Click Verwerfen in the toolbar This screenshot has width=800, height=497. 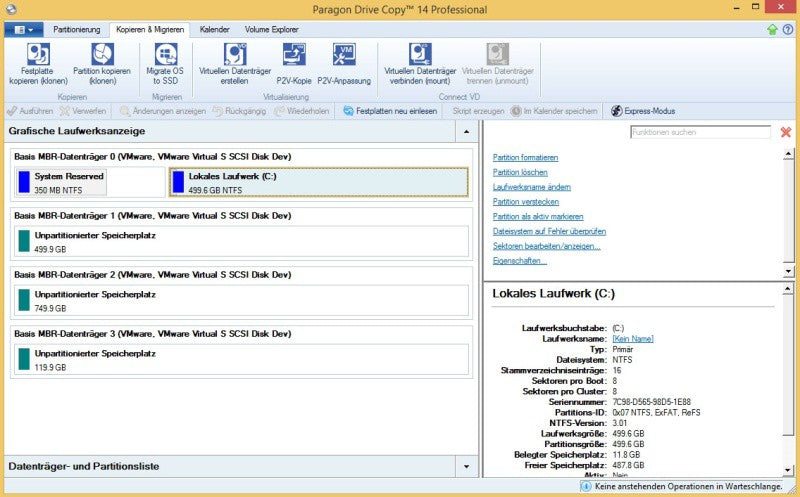point(83,111)
